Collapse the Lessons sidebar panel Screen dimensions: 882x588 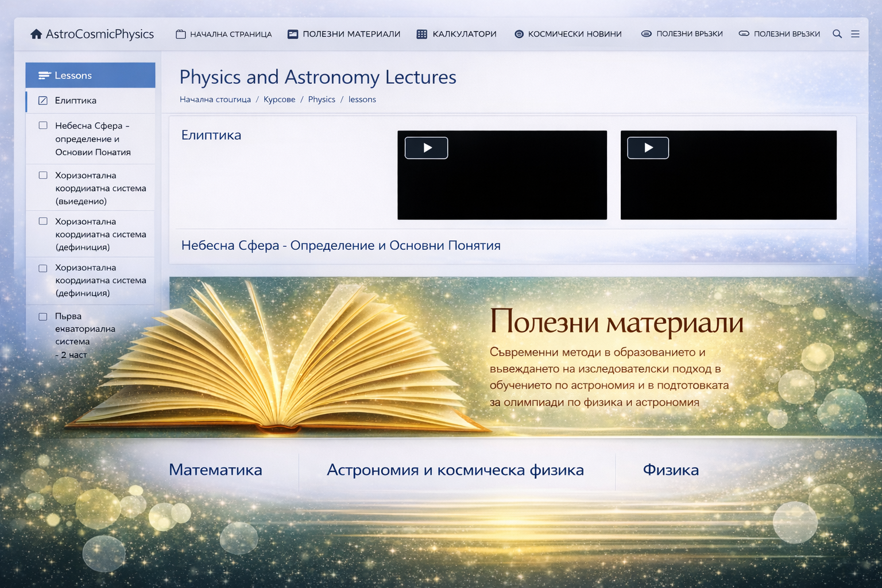pyautogui.click(x=72, y=75)
